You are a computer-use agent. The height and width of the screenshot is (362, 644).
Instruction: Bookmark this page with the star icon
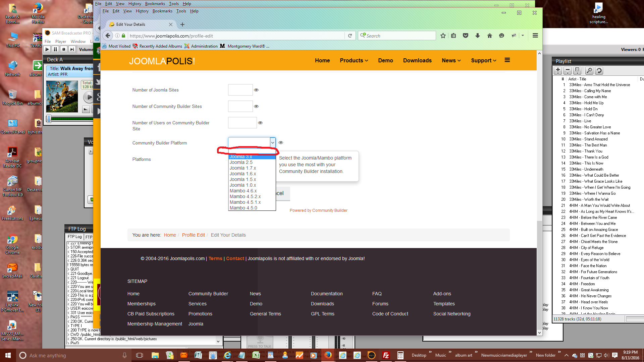point(443,36)
